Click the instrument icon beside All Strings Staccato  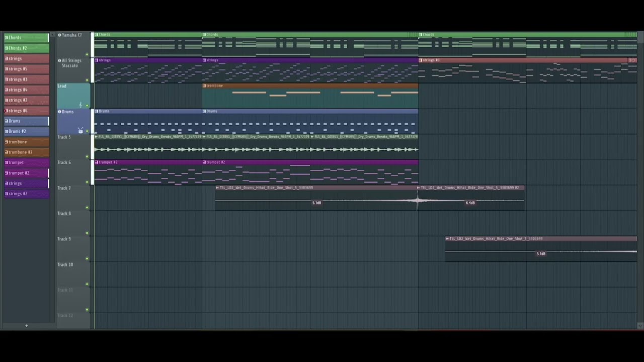(x=59, y=61)
